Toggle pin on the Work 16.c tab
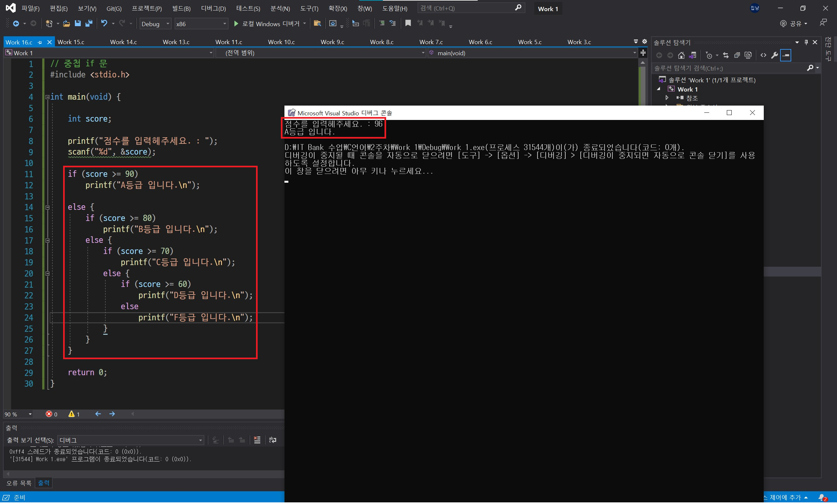The width and height of the screenshot is (837, 504). pyautogui.click(x=40, y=42)
